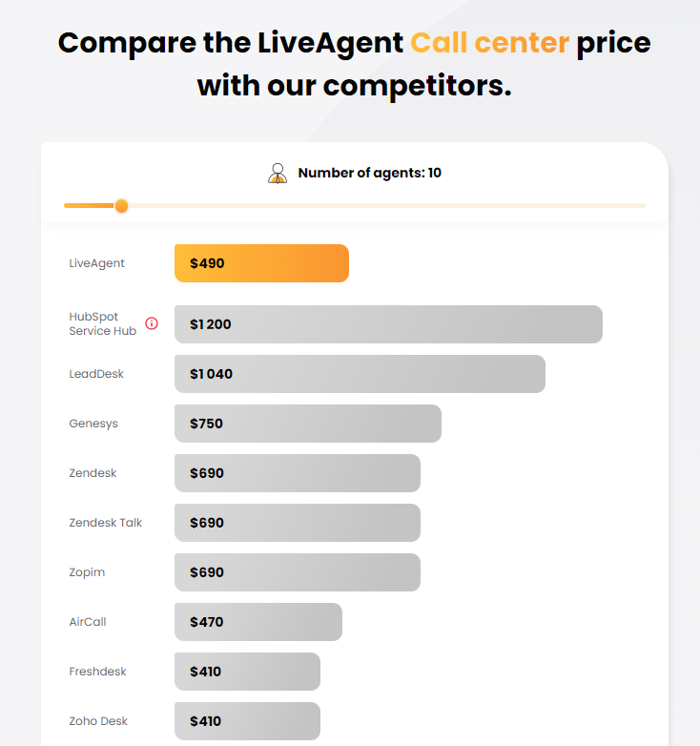Screen dimensions: 700x746
Task: Click the agent slider handle
Action: 121,205
